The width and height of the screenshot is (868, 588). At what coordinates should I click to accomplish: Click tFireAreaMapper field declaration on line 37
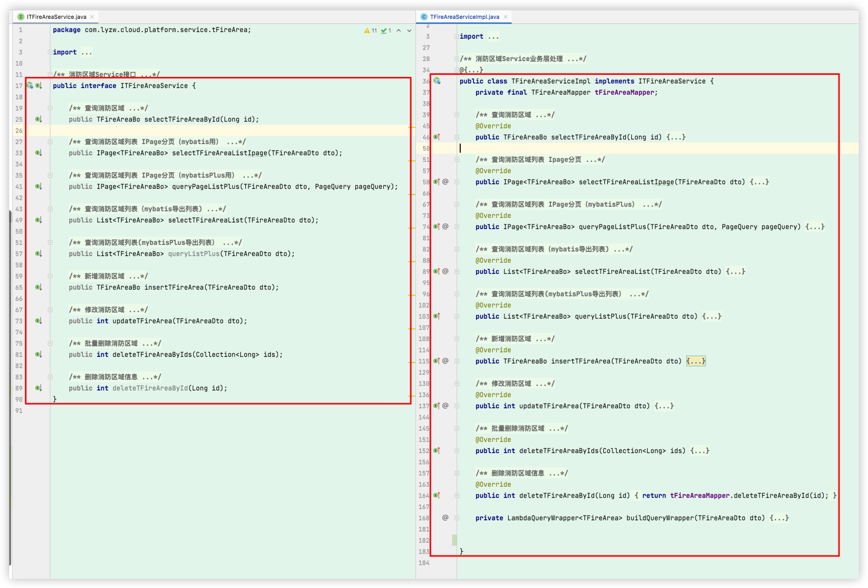click(624, 92)
